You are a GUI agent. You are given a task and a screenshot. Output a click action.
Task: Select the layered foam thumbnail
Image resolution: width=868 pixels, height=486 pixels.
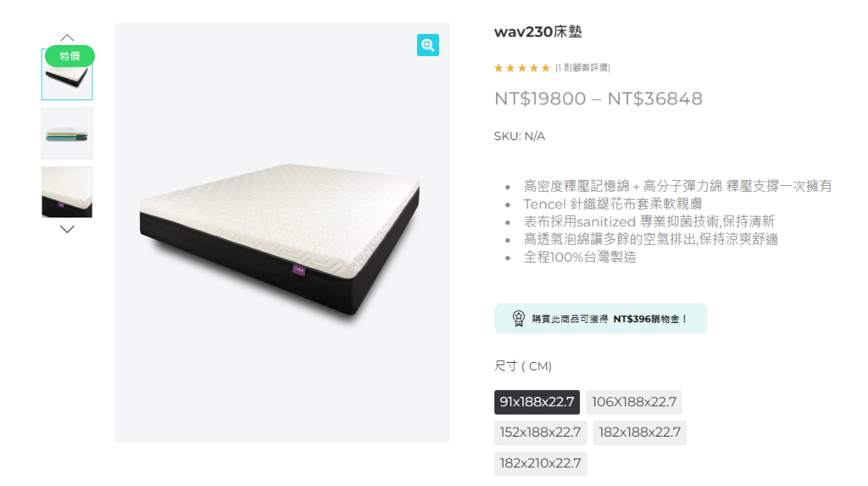pyautogui.click(x=67, y=133)
